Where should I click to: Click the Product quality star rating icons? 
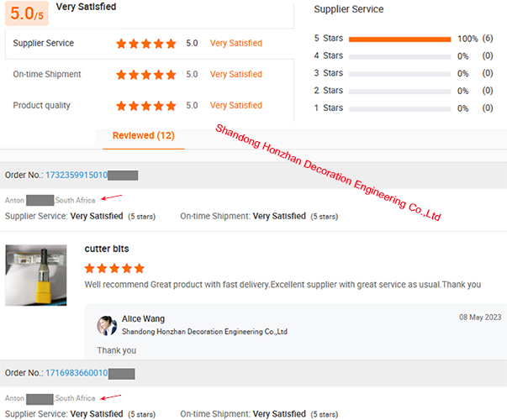pos(146,106)
